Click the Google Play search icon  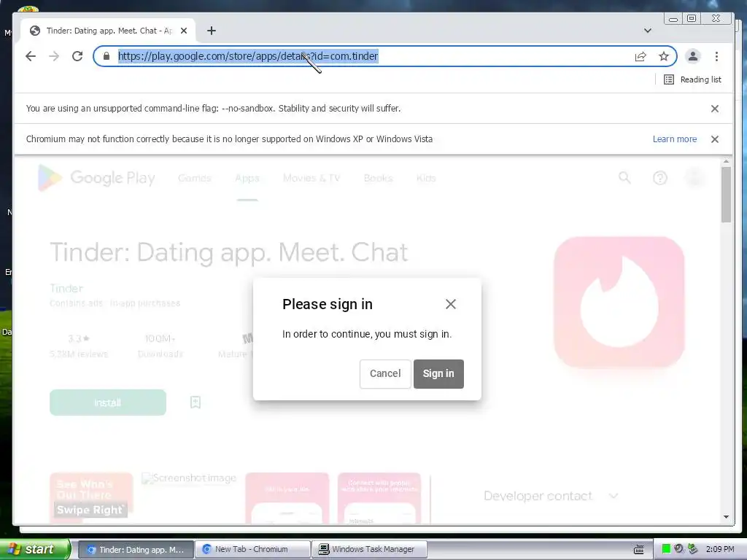[624, 178]
